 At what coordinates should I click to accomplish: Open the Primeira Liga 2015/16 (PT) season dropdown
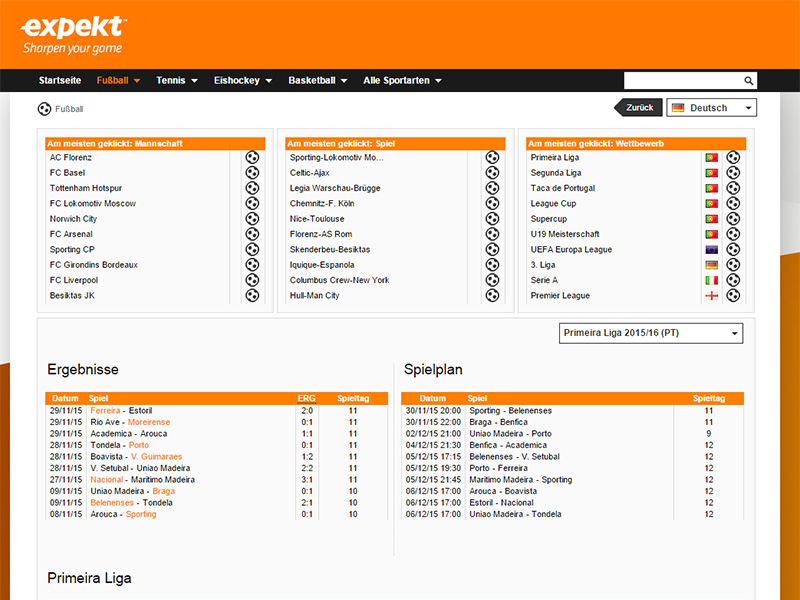click(x=651, y=333)
